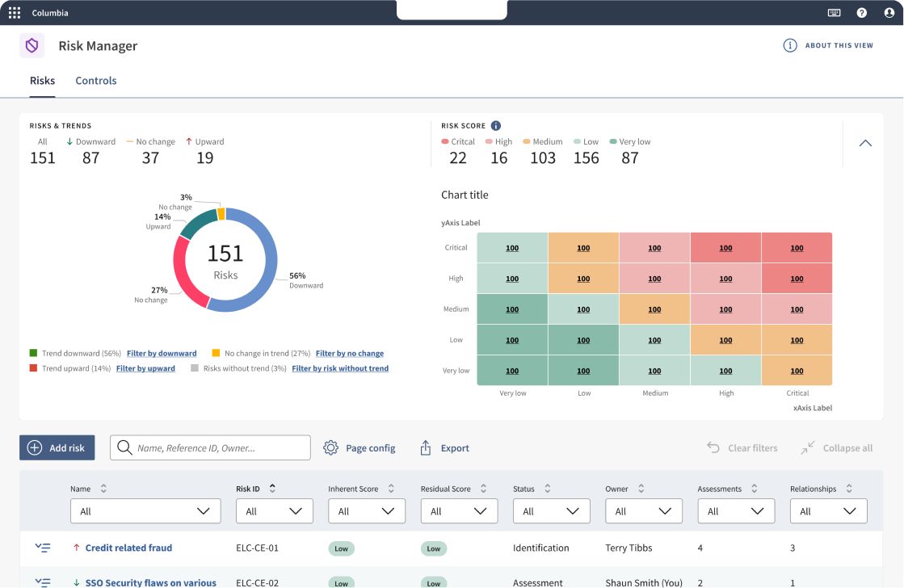Open Credit related fraud risk link

click(128, 548)
